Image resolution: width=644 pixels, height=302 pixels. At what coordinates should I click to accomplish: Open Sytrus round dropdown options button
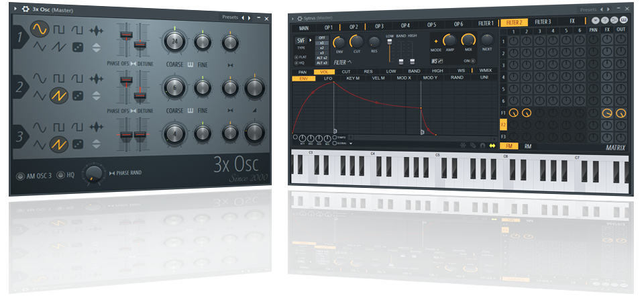596,19
